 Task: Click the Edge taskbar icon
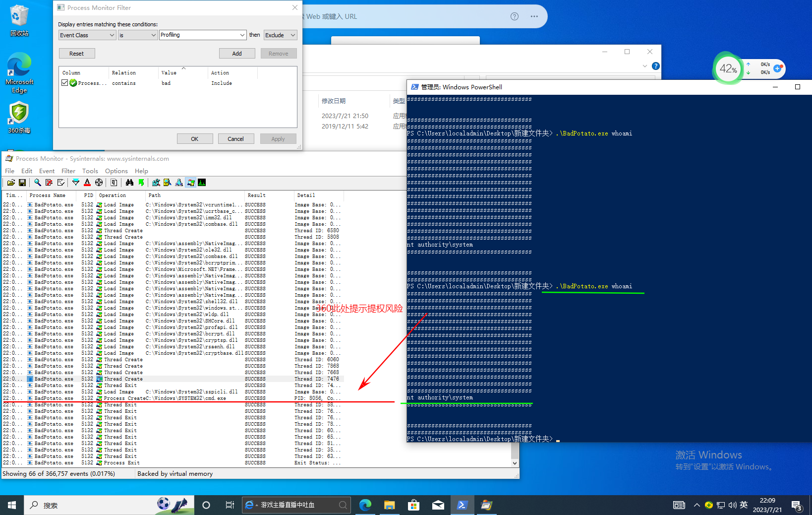[365, 505]
